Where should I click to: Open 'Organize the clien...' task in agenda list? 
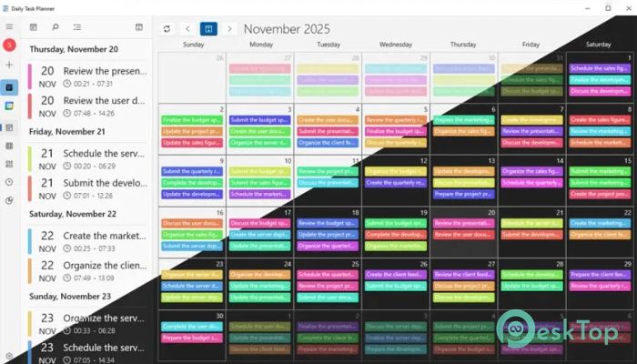pos(87,271)
